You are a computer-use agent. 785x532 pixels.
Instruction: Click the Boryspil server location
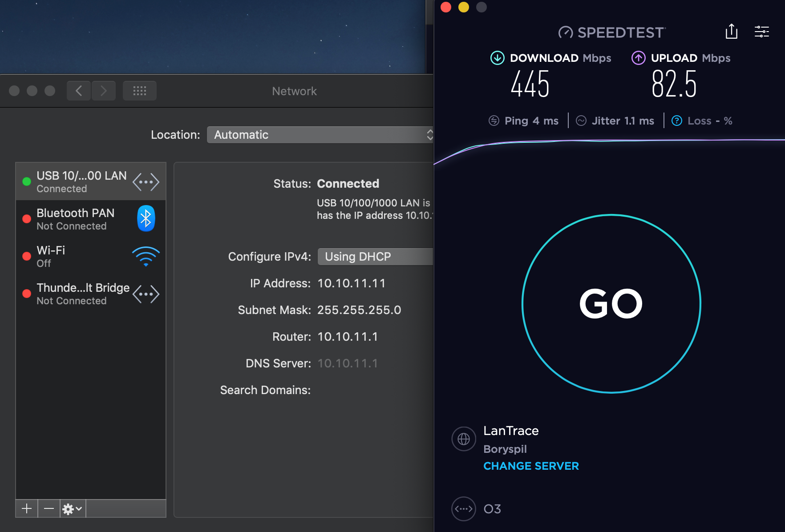click(505, 449)
